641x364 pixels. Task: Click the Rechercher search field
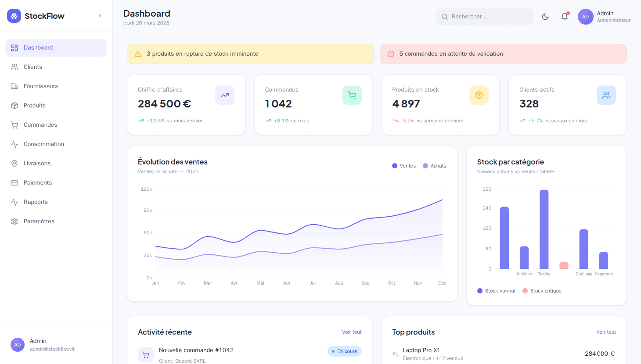[484, 16]
